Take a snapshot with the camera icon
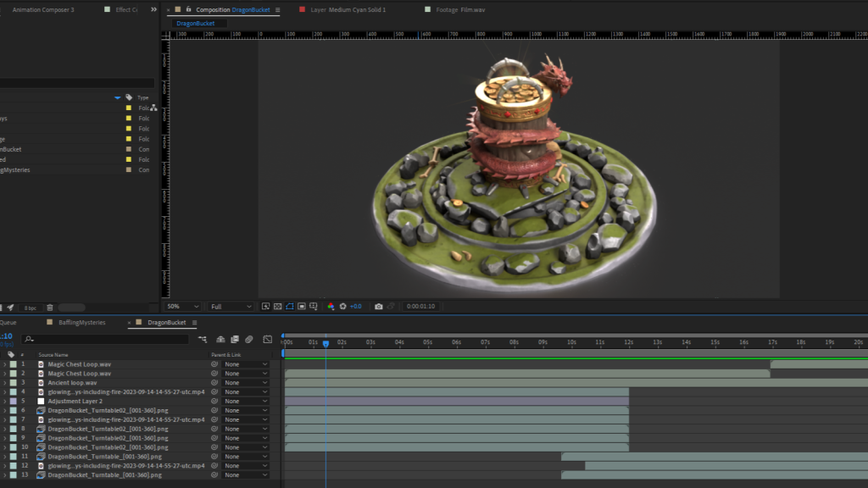 pos(378,306)
